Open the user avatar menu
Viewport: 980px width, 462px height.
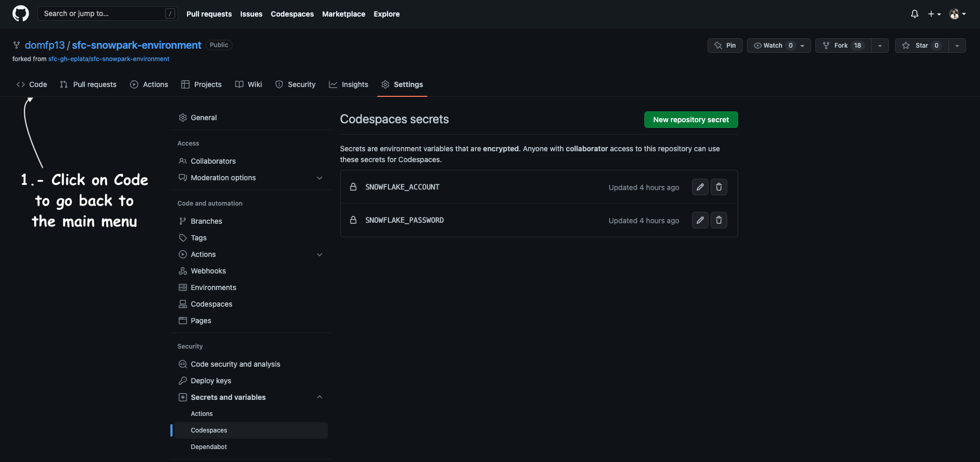pos(957,14)
